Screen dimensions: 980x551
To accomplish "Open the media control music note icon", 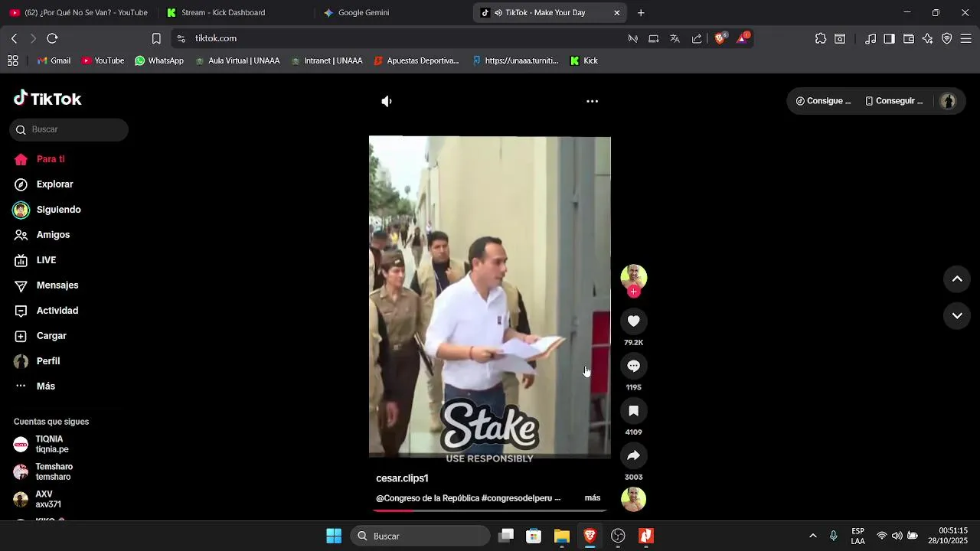I will point(871,38).
